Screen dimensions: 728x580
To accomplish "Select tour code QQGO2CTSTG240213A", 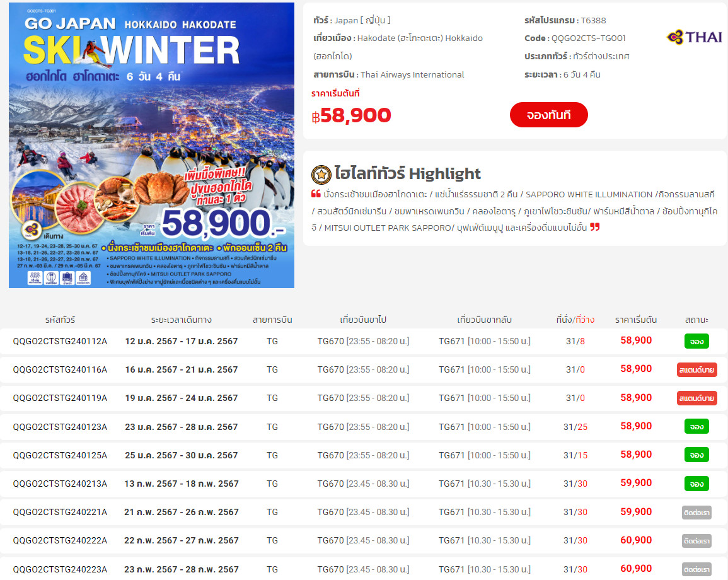I will [60, 484].
